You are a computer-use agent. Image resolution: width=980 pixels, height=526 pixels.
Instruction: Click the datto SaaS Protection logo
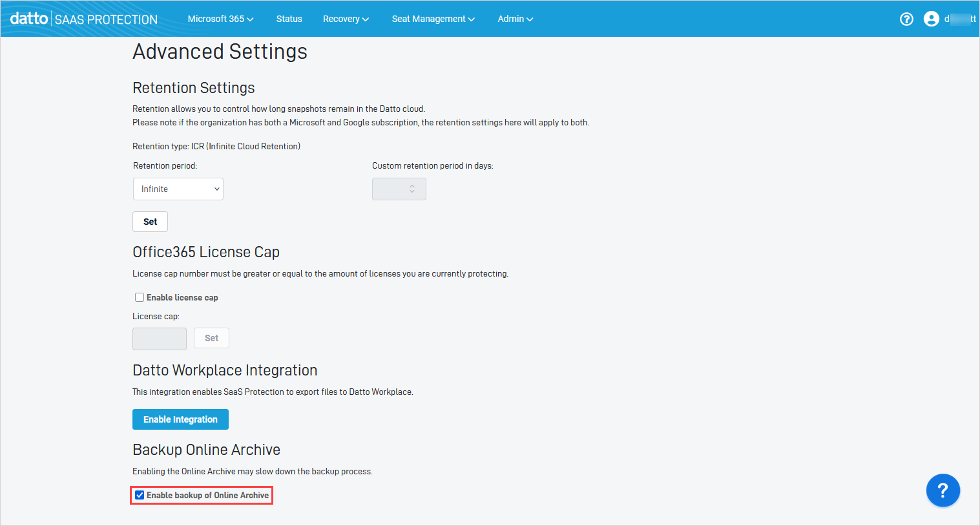[x=84, y=19]
